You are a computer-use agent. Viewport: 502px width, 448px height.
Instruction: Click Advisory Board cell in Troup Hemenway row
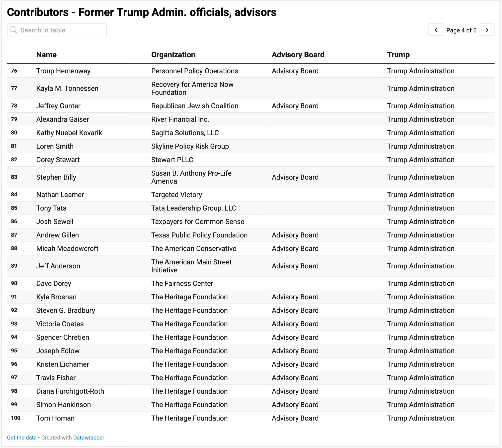click(295, 71)
